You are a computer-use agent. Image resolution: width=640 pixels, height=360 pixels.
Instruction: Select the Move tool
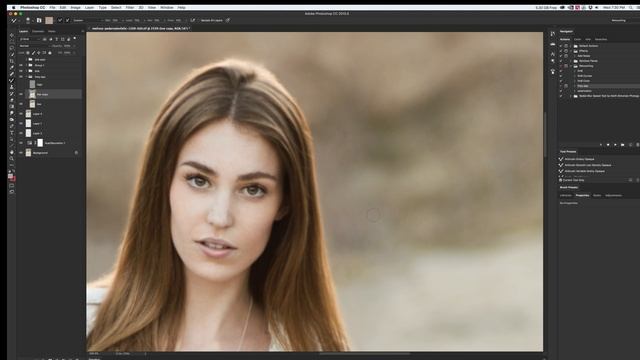(12, 36)
